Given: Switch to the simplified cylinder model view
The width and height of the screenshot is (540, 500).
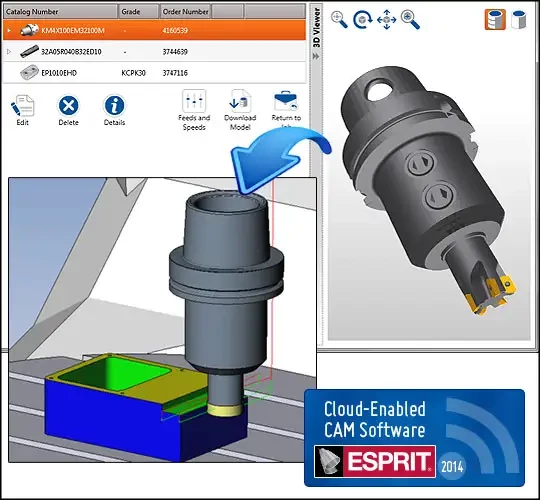Looking at the screenshot, I should pyautogui.click(x=519, y=20).
